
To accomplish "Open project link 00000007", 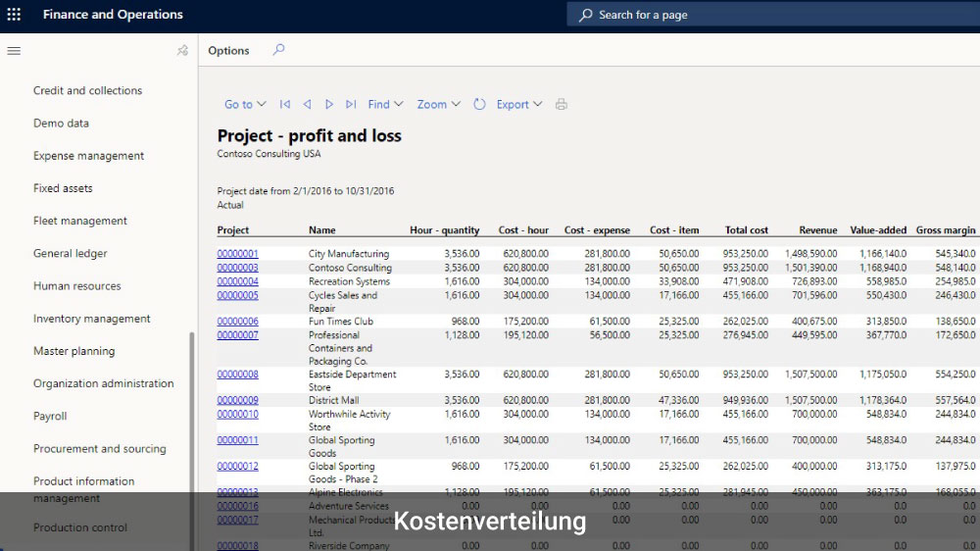I will [x=237, y=335].
